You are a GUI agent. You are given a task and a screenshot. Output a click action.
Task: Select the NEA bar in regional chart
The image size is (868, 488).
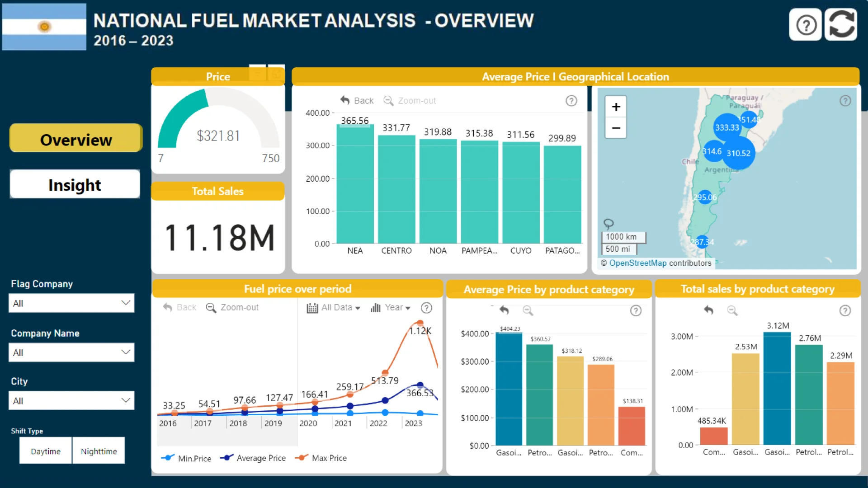[x=355, y=184]
